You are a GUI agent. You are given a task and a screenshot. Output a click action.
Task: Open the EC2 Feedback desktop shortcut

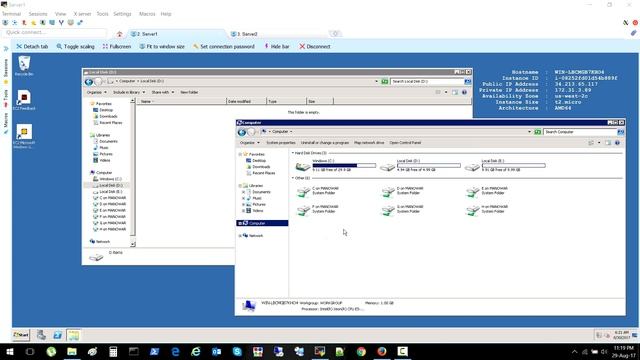coord(24,100)
